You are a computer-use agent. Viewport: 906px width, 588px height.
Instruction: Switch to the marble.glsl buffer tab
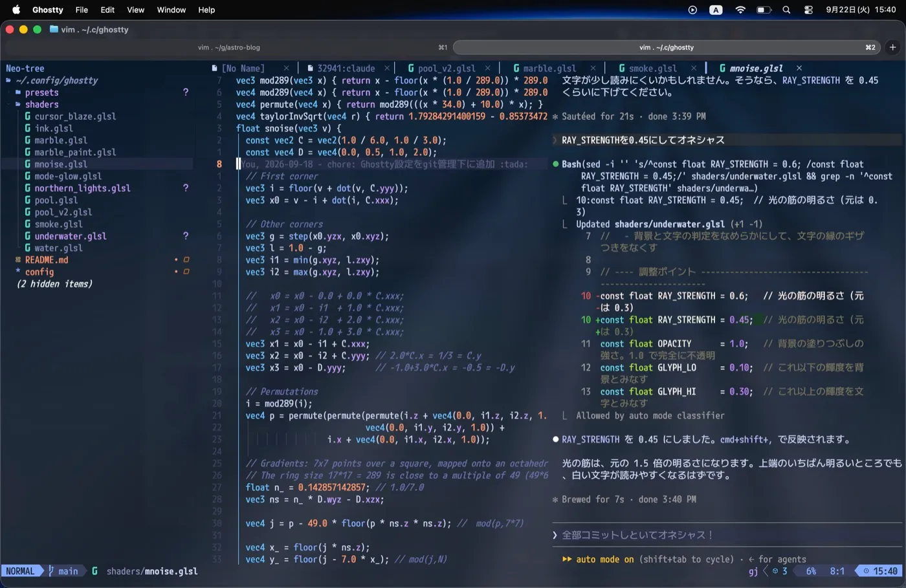pyautogui.click(x=549, y=68)
